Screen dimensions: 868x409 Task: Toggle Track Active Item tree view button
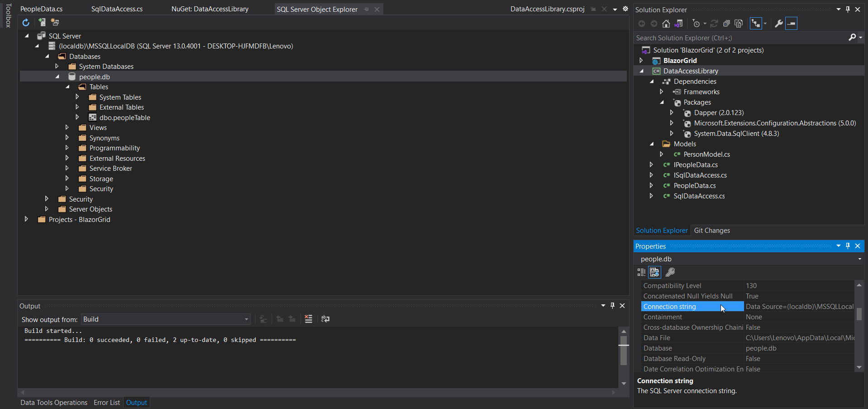[756, 24]
